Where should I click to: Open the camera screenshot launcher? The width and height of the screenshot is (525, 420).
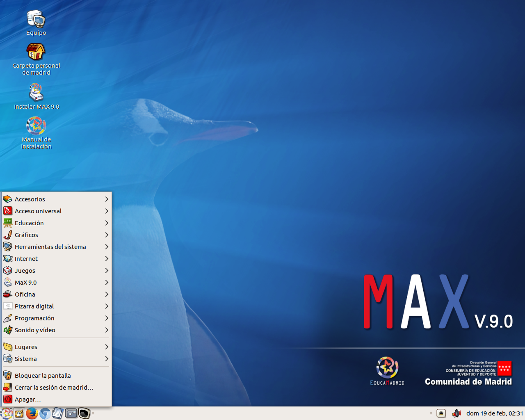pyautogui.click(x=71, y=413)
